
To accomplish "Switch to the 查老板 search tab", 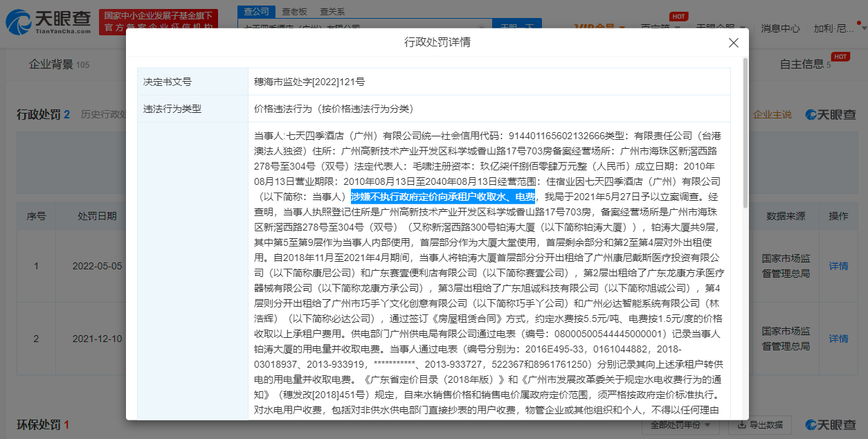I will coord(295,12).
